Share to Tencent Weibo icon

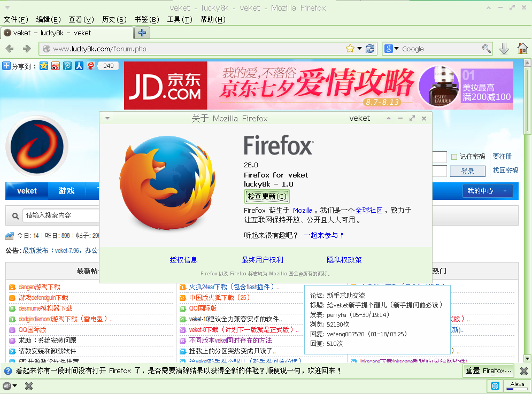click(x=67, y=66)
